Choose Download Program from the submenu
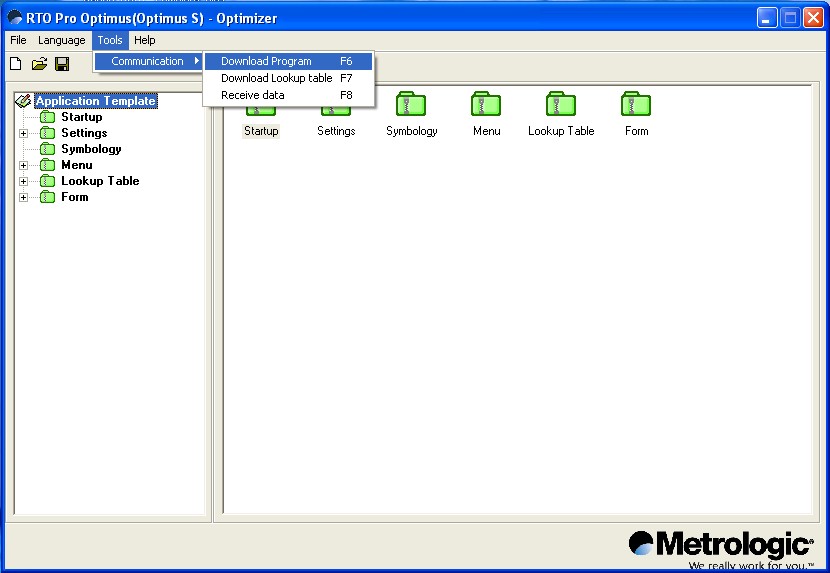830x573 pixels. tap(266, 61)
